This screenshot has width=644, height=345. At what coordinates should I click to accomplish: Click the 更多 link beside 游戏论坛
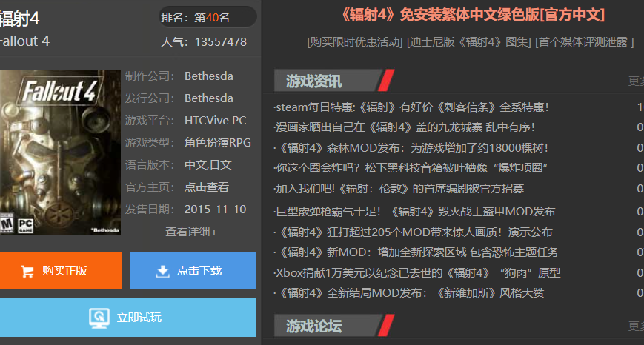(x=636, y=326)
